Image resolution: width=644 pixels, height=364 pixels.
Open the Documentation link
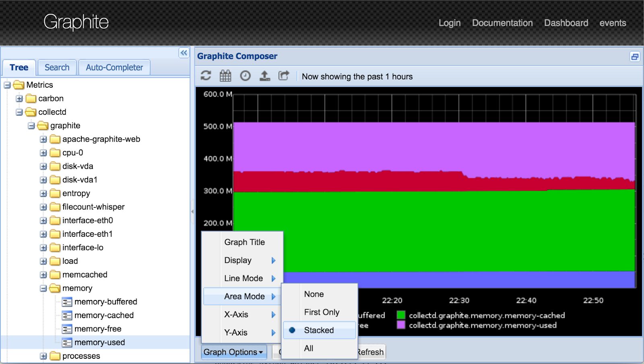pos(502,23)
